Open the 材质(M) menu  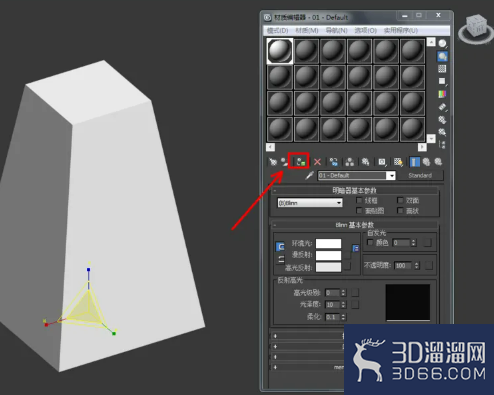tap(307, 30)
